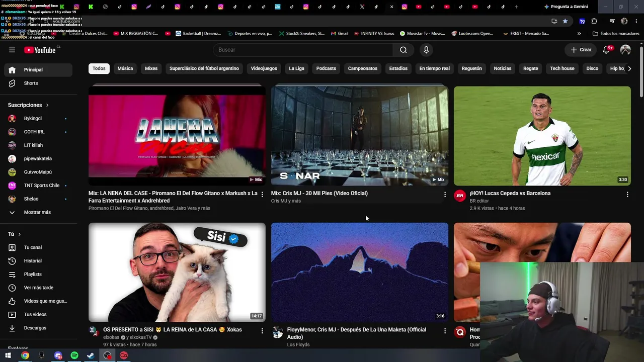Click the Buscar search field
Screen dimensions: 644x362
point(303,50)
